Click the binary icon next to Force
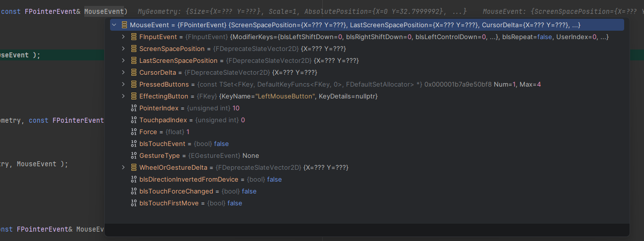Screen dimensions: 644x241 133,132
